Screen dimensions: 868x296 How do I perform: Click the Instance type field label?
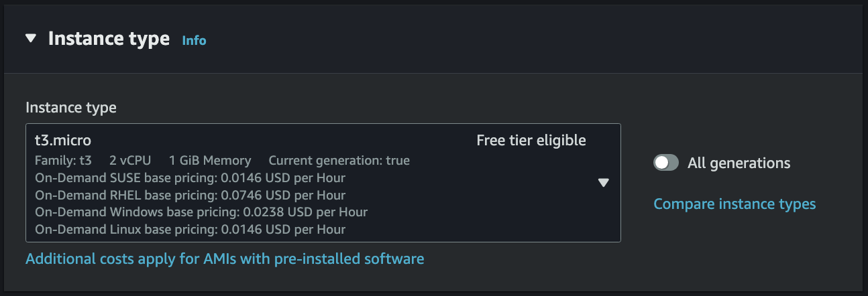pyautogui.click(x=71, y=107)
